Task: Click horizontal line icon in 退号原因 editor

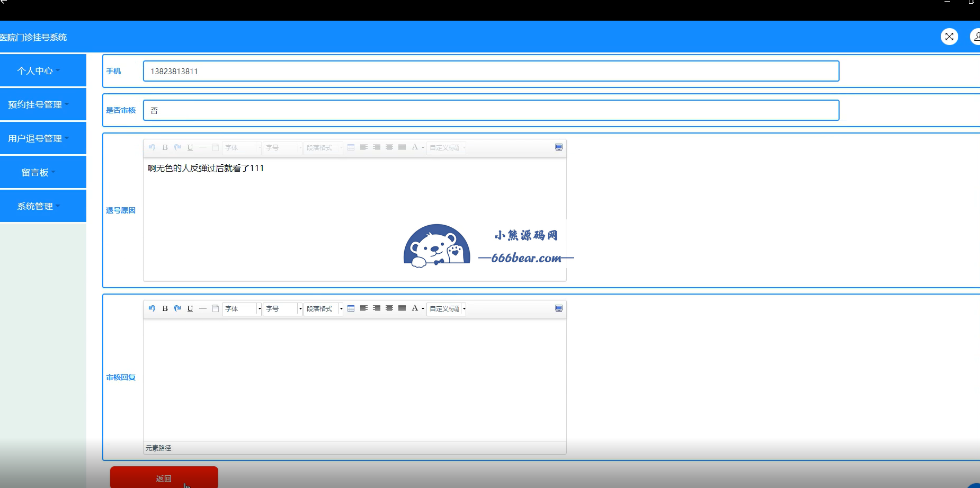Action: tap(203, 147)
